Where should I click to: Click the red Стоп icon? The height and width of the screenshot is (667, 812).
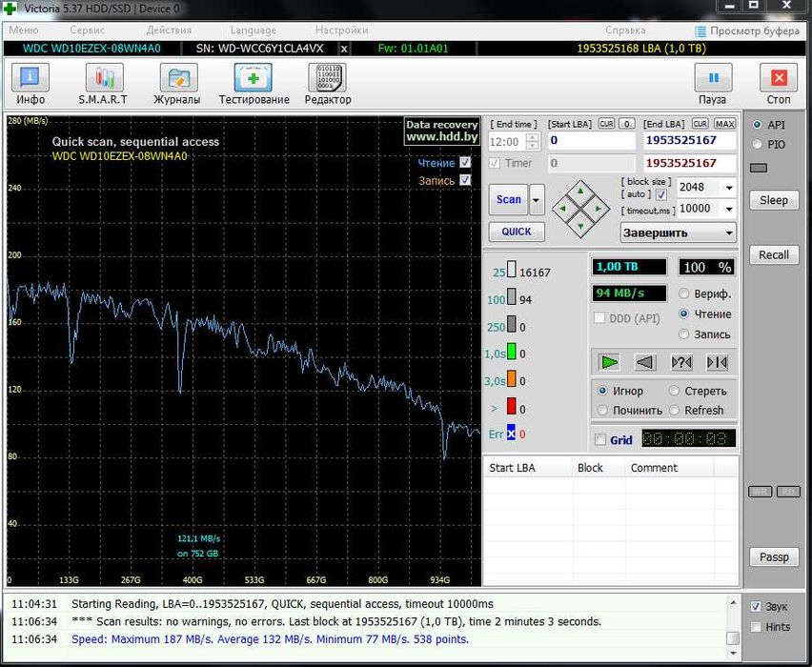click(778, 78)
